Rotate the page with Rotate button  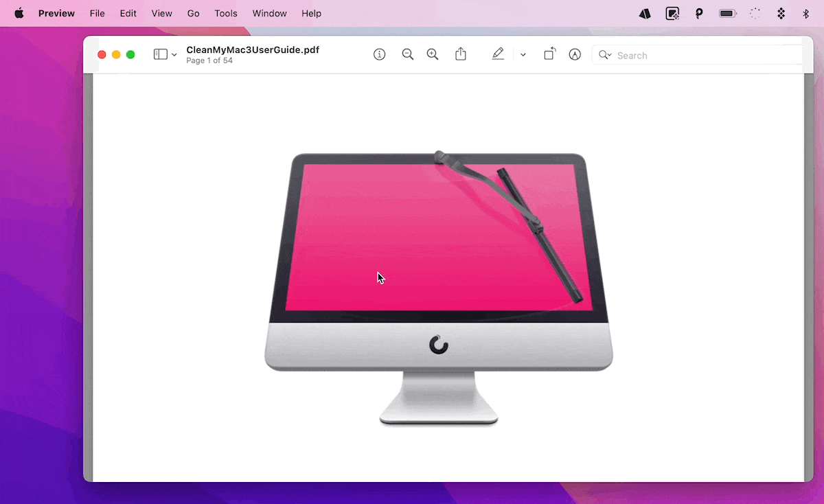[549, 54]
